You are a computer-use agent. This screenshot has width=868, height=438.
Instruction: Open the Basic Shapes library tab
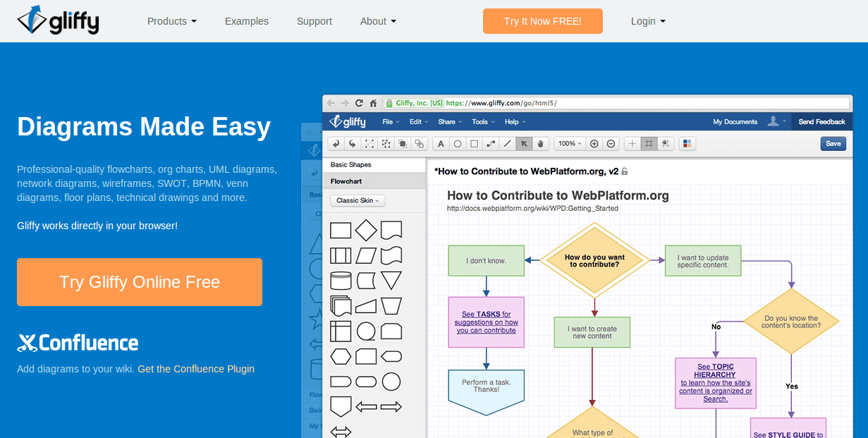pos(374,165)
